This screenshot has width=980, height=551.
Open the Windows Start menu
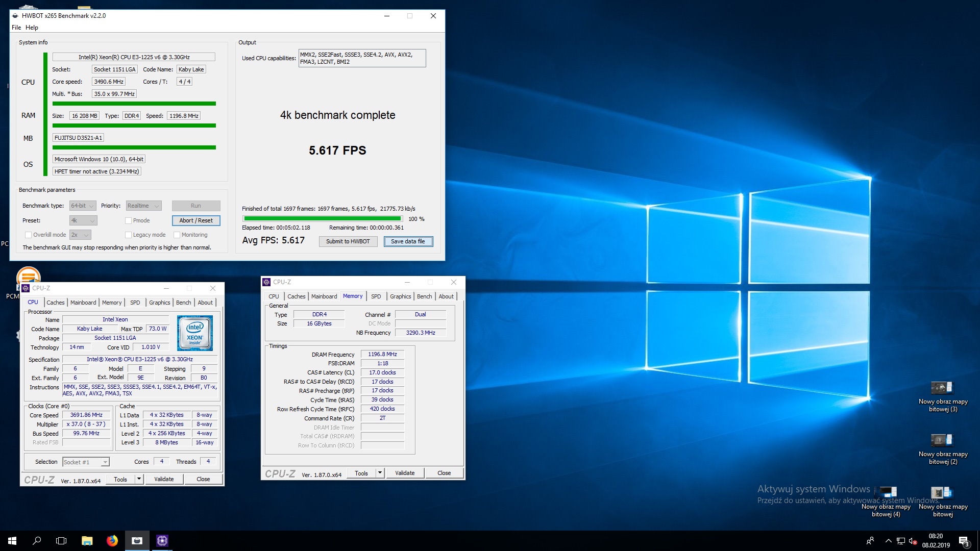12,541
